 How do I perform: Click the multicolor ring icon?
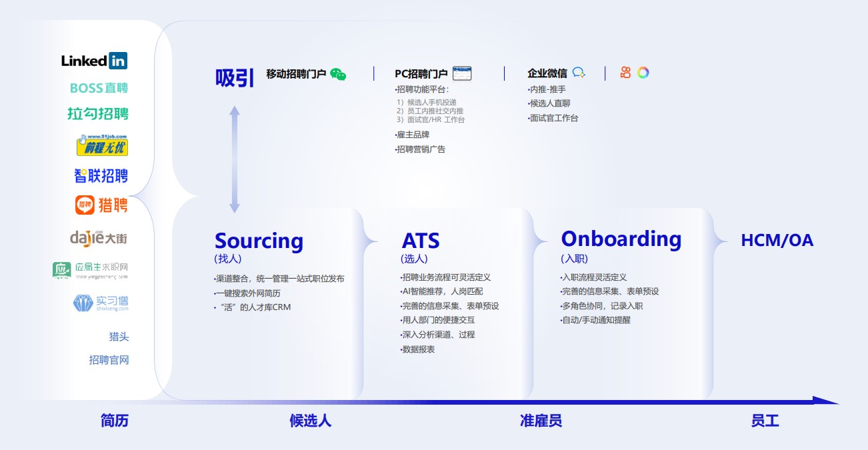point(643,73)
